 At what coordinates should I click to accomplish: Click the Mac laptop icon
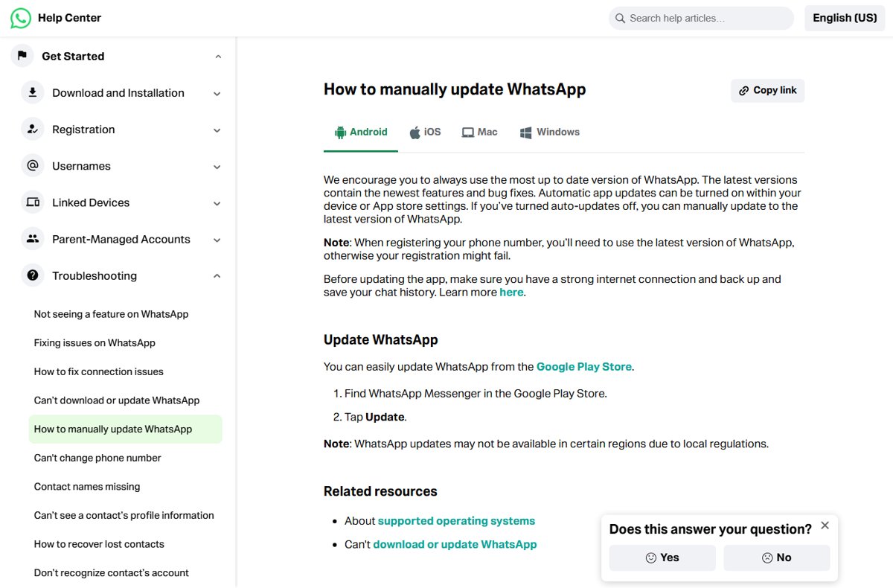(468, 132)
